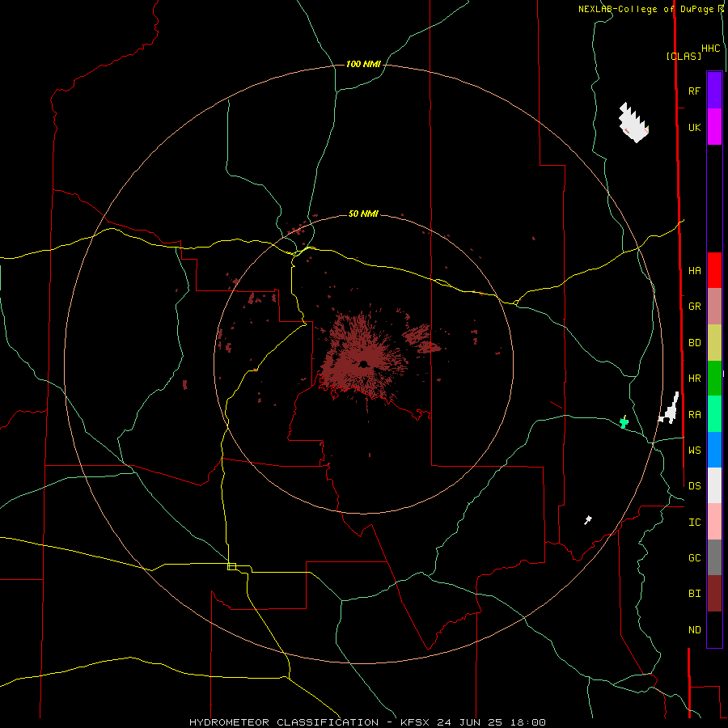The height and width of the screenshot is (728, 728).
Task: Click the 'HHC' product label
Action: click(x=711, y=49)
